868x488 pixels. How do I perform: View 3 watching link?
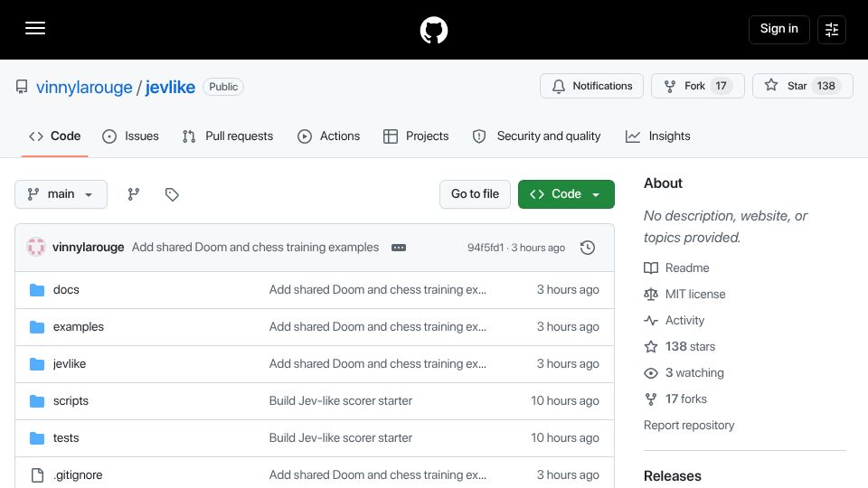[684, 373]
